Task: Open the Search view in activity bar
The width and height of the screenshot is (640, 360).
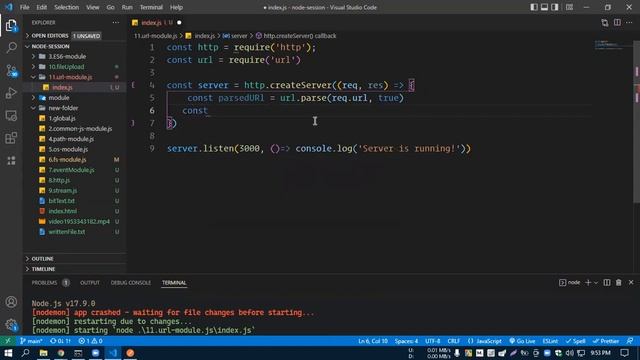Action: [x=11, y=48]
